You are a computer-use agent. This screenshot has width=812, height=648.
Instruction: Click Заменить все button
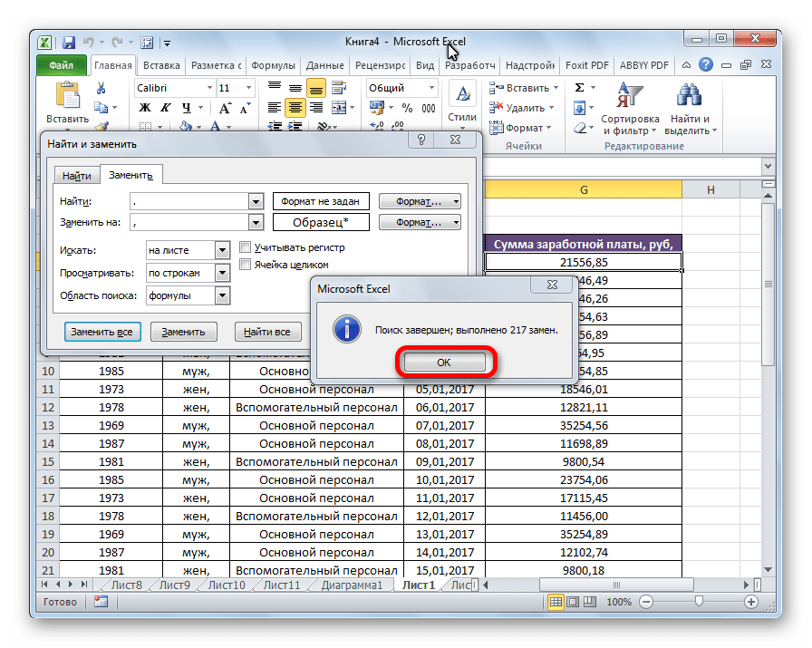click(x=102, y=332)
